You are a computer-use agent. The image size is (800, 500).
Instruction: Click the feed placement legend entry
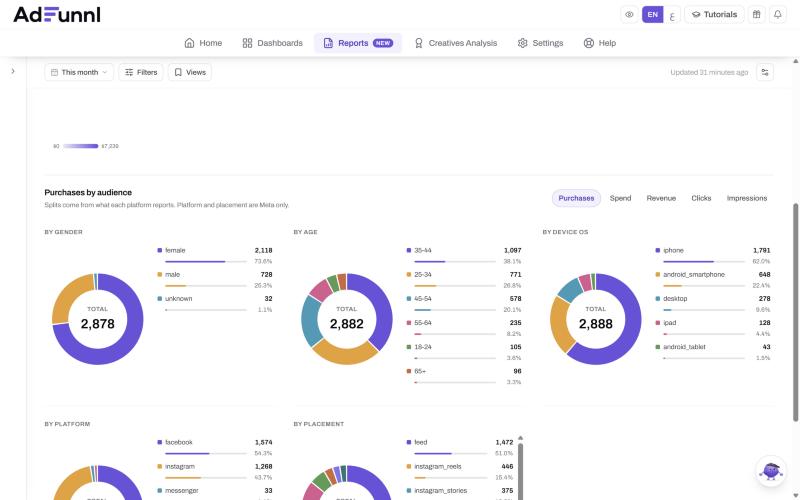point(460,447)
